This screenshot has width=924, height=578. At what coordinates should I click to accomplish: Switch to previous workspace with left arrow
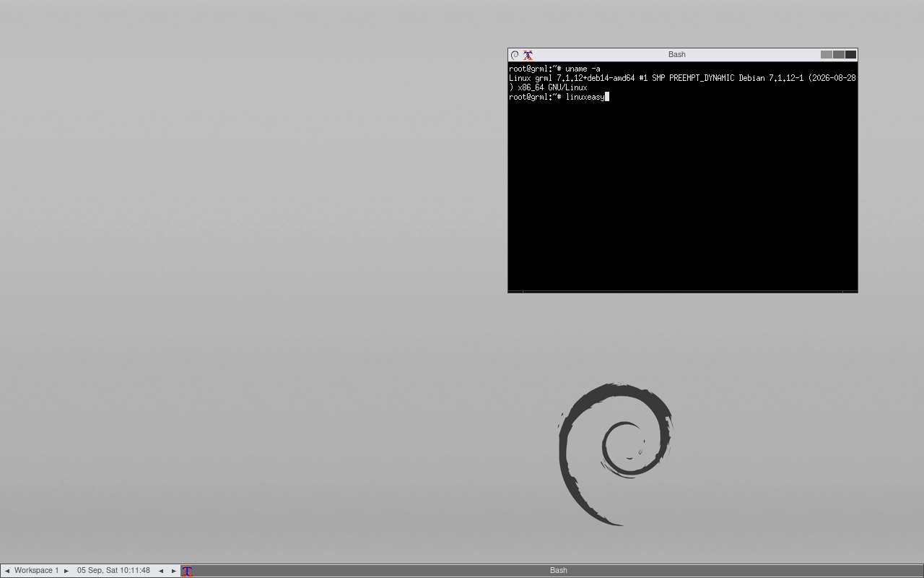[x=7, y=571]
